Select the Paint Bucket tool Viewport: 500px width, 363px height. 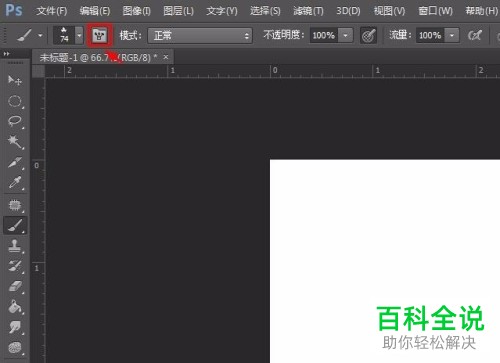(x=15, y=307)
